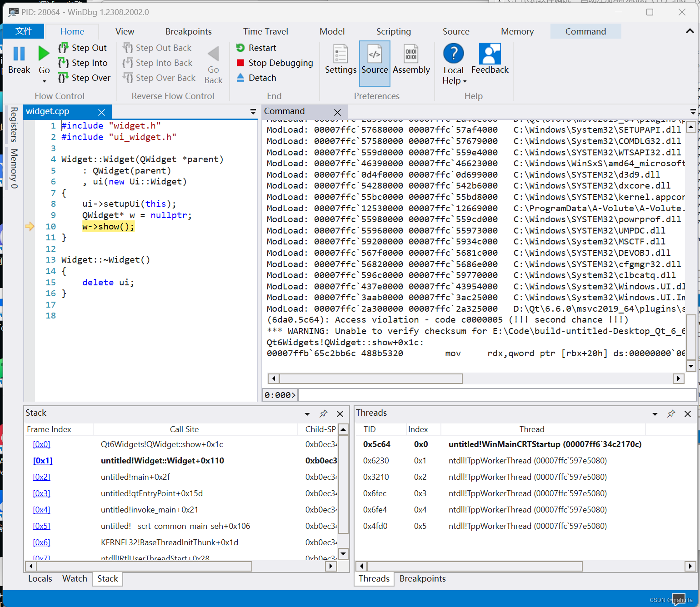
Task: Click Step Out Back
Action: (x=157, y=48)
